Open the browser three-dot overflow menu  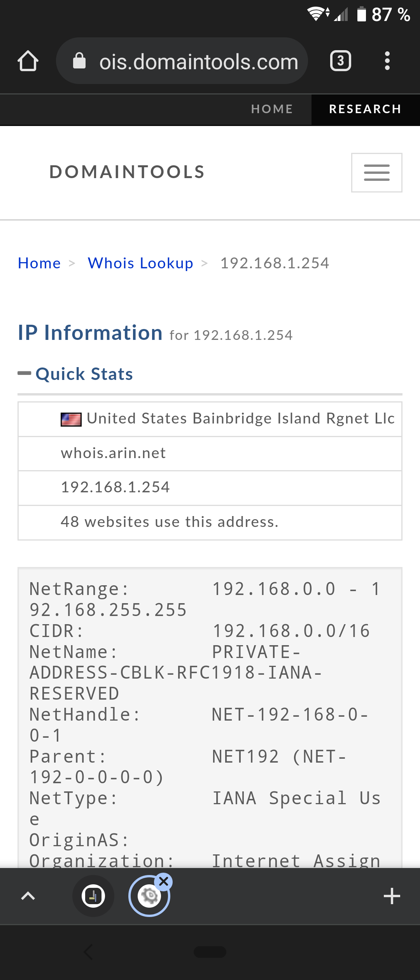click(387, 61)
